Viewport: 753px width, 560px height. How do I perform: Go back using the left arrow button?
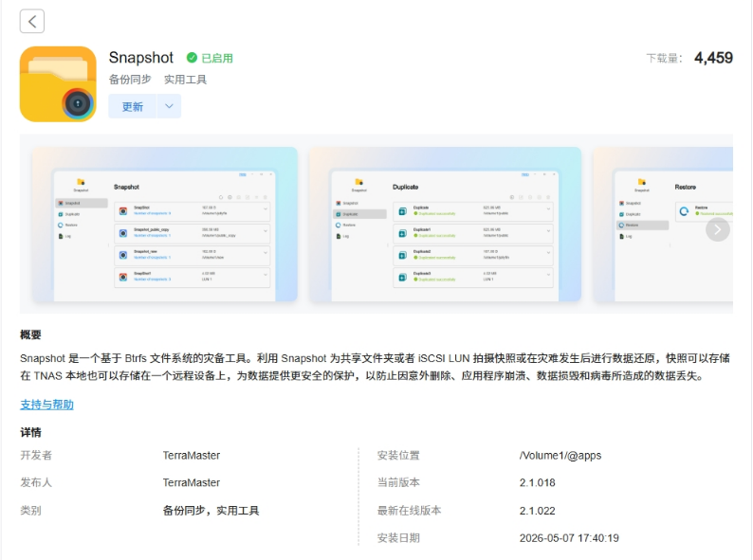click(x=32, y=21)
